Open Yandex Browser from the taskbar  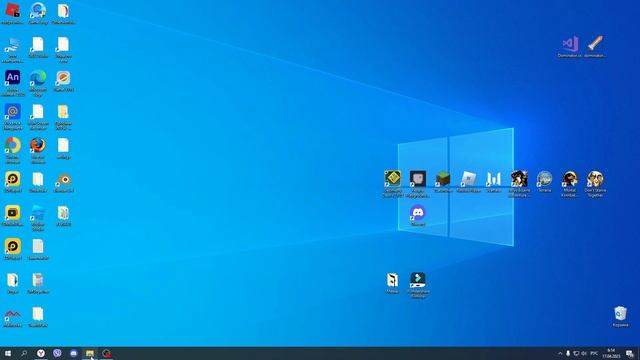click(x=41, y=353)
